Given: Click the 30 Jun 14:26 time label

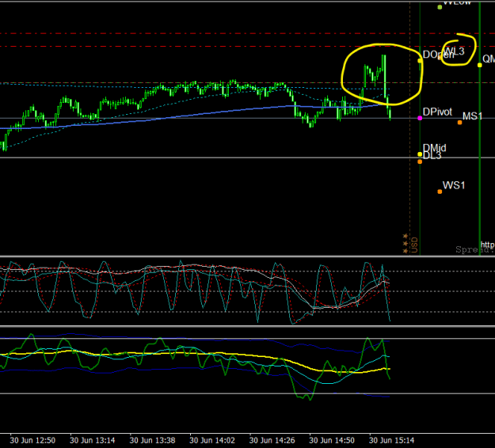Looking at the screenshot, I should click(272, 440).
